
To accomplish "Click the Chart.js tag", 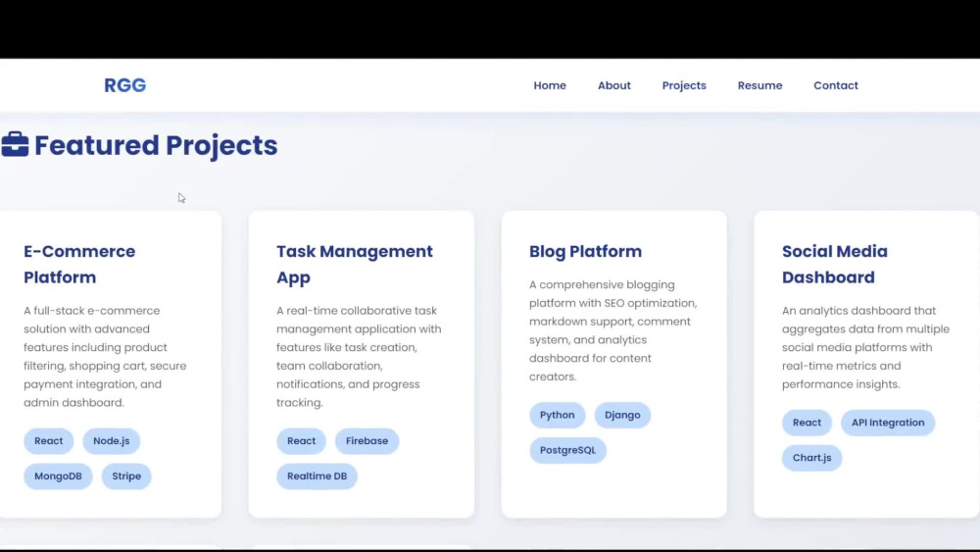I will tap(811, 458).
